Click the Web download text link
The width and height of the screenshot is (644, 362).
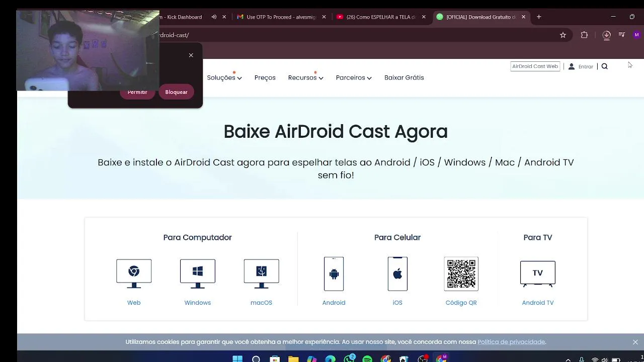(x=134, y=303)
